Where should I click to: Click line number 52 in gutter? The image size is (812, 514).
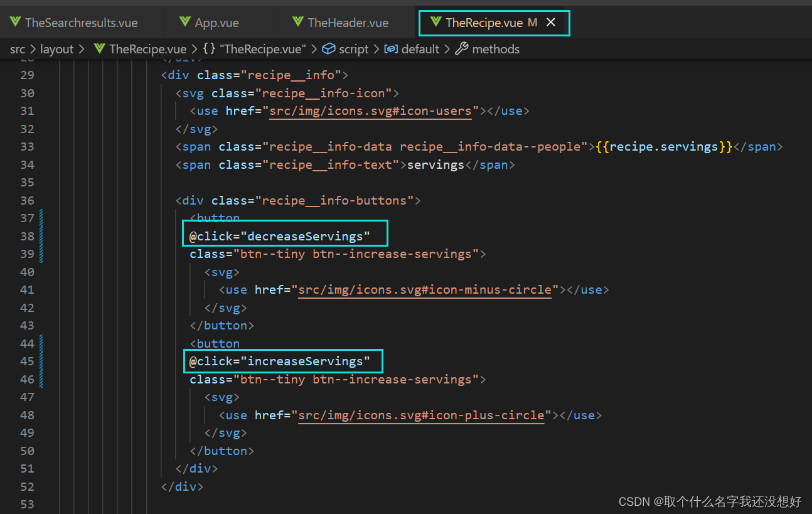pos(27,487)
